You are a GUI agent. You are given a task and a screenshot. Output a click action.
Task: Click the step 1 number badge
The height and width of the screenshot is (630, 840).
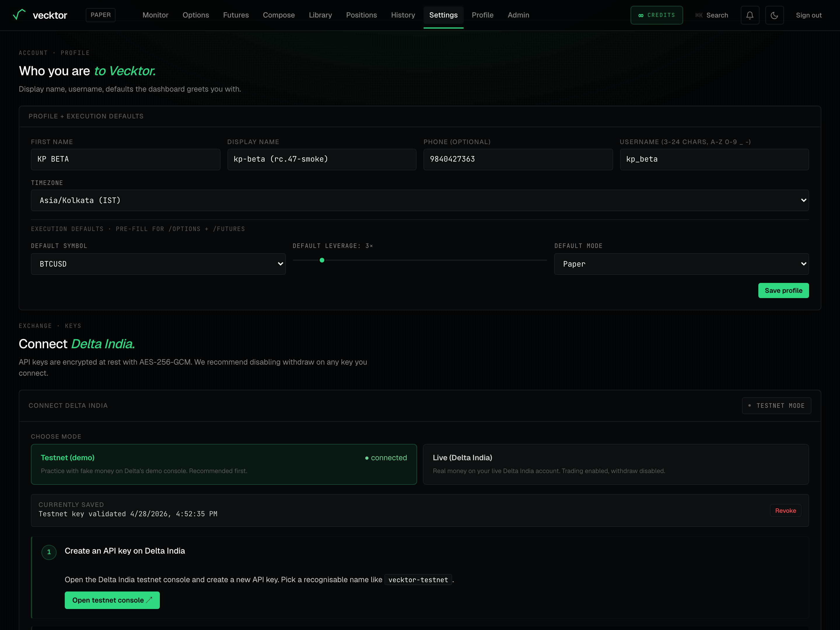(49, 552)
